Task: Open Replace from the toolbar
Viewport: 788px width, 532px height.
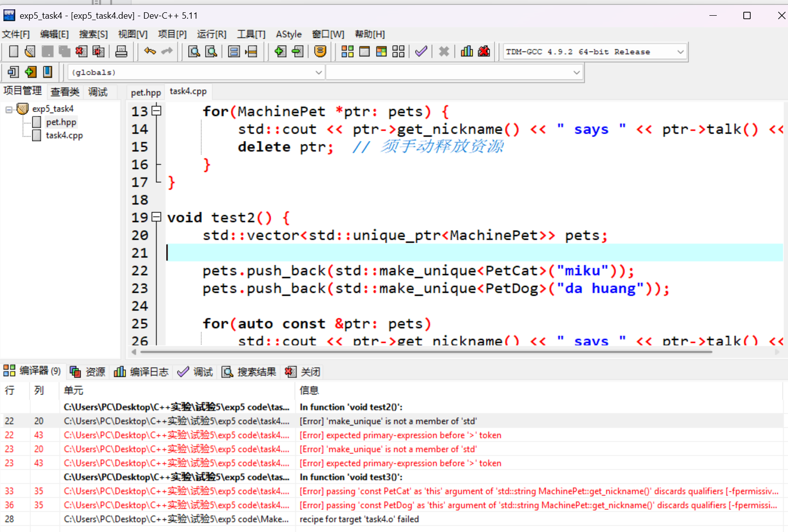Action: tap(211, 52)
